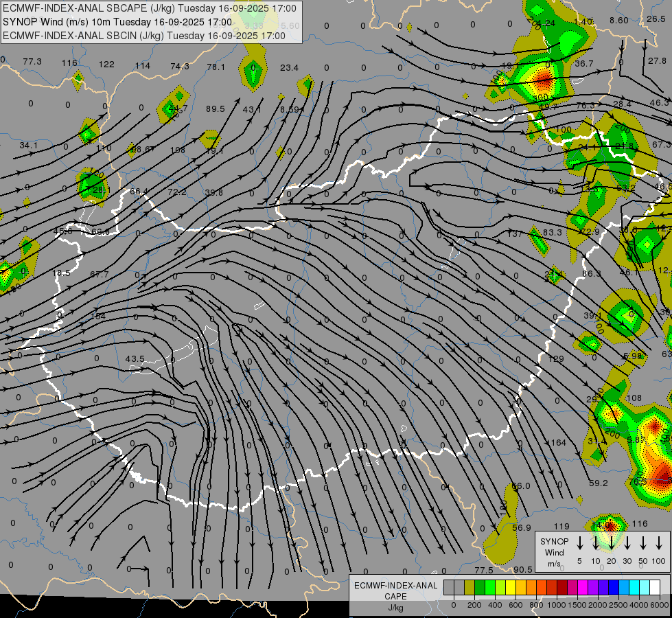Screen dimensions: 672x618
Task: Click the map value 89.5
Action: point(215,109)
